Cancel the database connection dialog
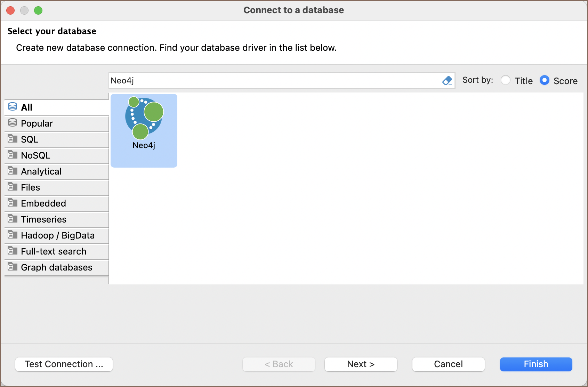The height and width of the screenshot is (387, 588). pyautogui.click(x=448, y=364)
